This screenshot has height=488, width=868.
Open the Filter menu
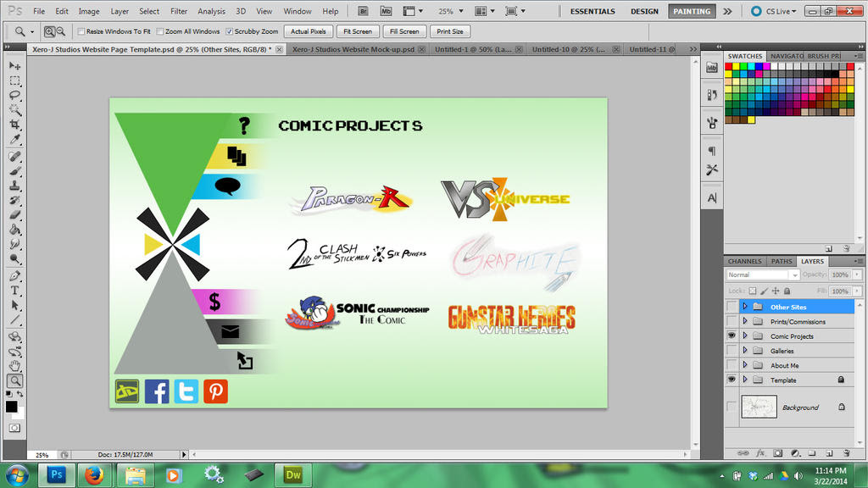(179, 11)
